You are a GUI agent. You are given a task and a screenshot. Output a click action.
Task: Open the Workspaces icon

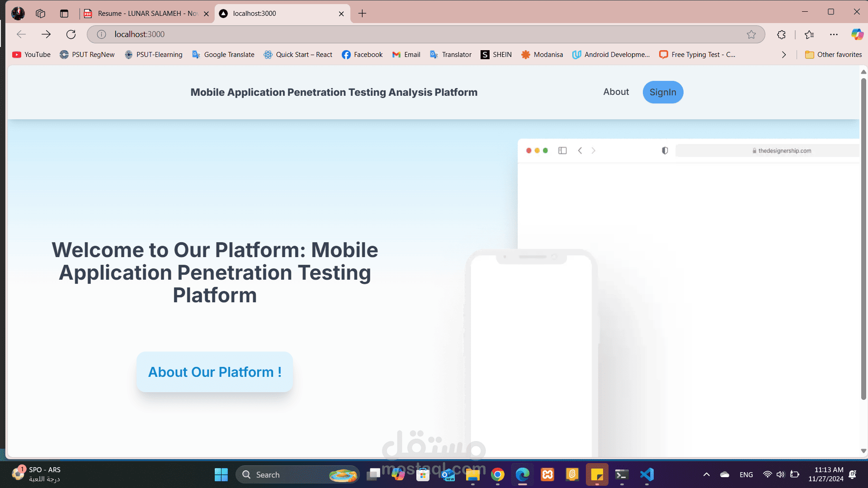point(40,14)
